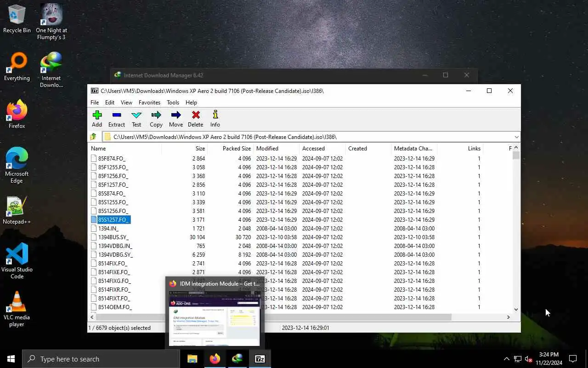Screen dimensions: 588x368
Task: Click the Delete toolbar button
Action: tap(195, 119)
